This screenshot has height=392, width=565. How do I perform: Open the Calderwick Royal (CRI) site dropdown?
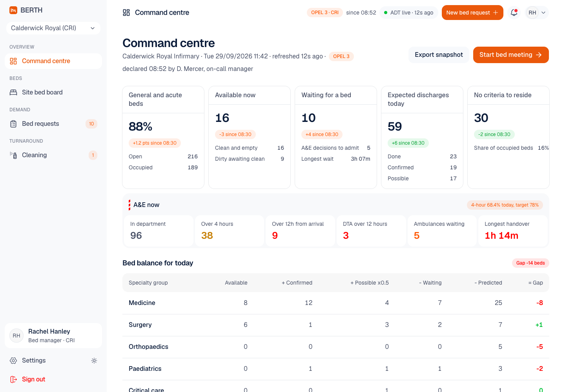tap(53, 28)
